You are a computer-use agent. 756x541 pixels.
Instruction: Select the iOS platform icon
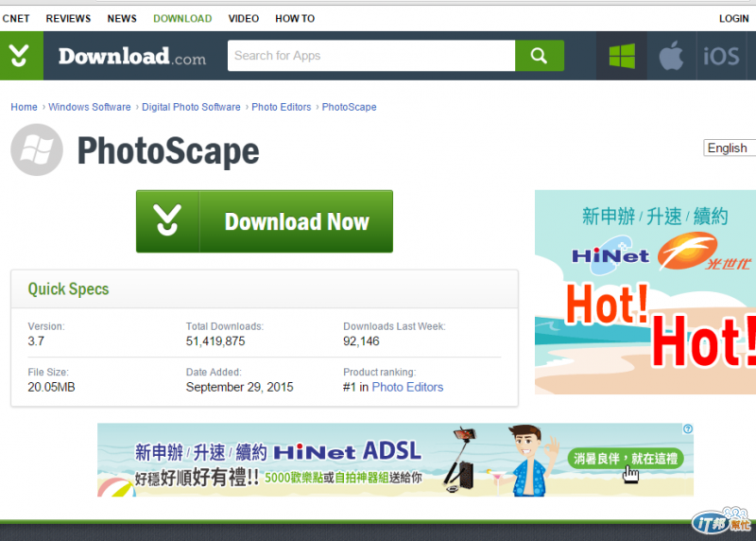721,56
